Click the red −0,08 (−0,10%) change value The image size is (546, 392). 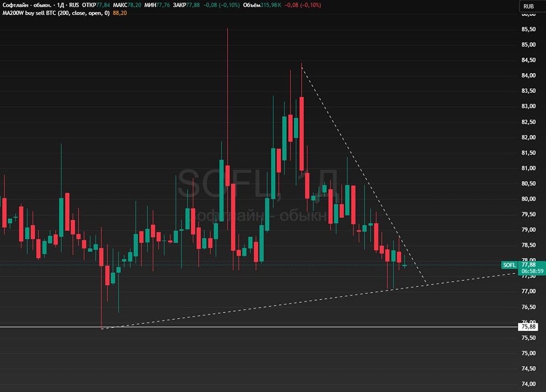(302, 5)
